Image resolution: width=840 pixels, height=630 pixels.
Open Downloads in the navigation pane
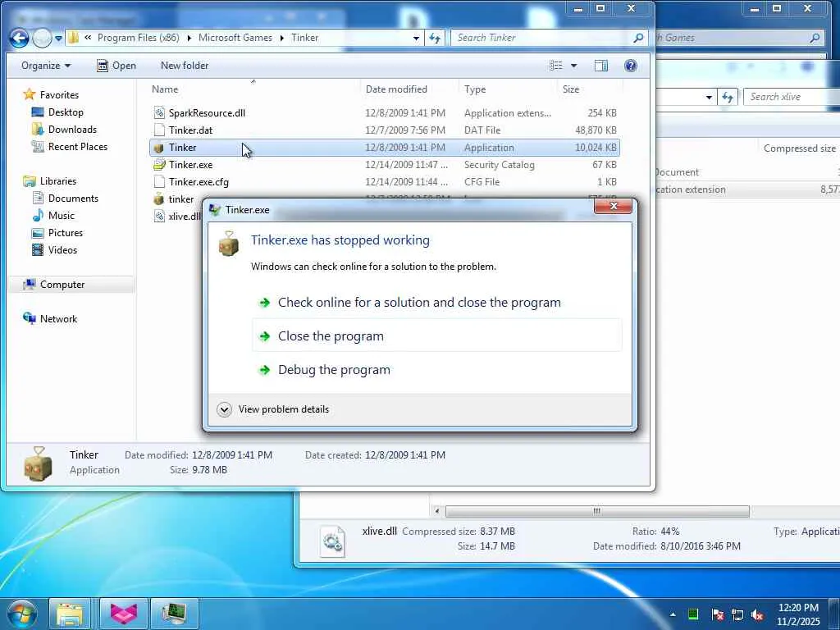[64, 129]
